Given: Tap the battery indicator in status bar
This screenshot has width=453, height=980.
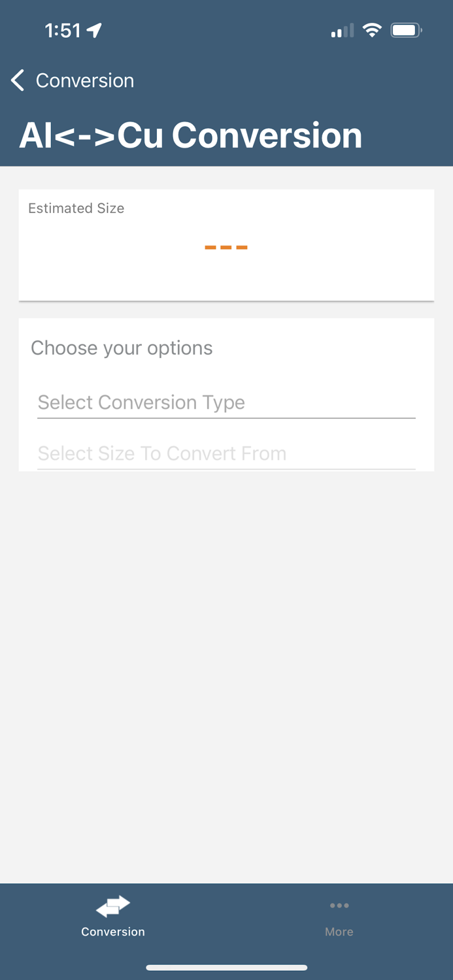Looking at the screenshot, I should [405, 29].
